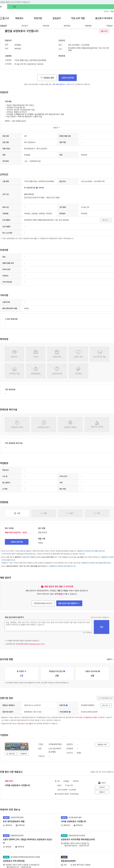
Task: Select the 기타 selection method box
Action: point(97,513)
